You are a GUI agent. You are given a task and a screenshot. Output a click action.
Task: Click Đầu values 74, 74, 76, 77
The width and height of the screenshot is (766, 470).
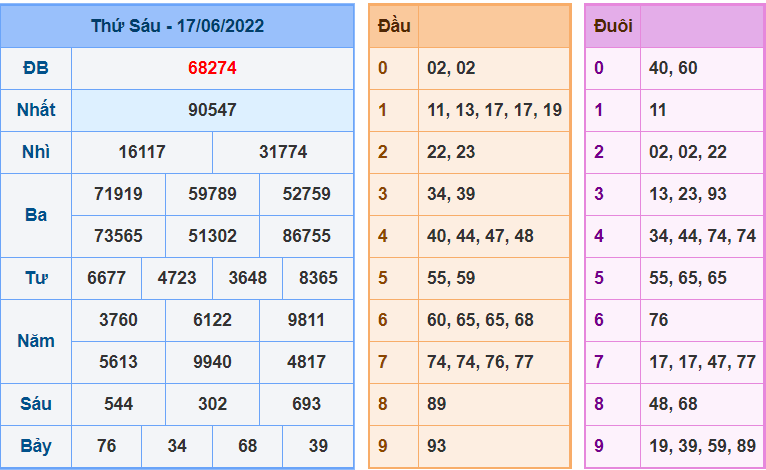(x=480, y=363)
